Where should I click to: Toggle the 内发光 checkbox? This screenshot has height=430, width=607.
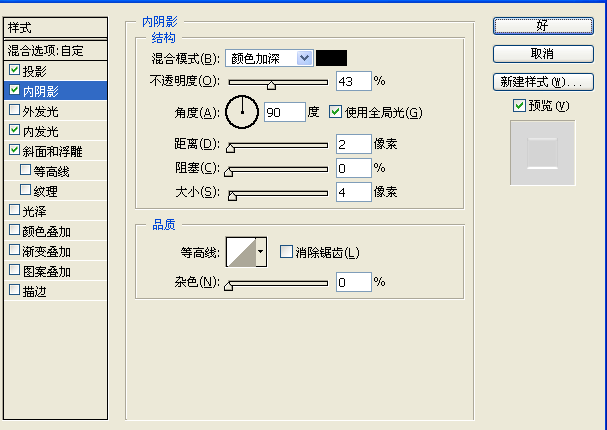(14, 130)
